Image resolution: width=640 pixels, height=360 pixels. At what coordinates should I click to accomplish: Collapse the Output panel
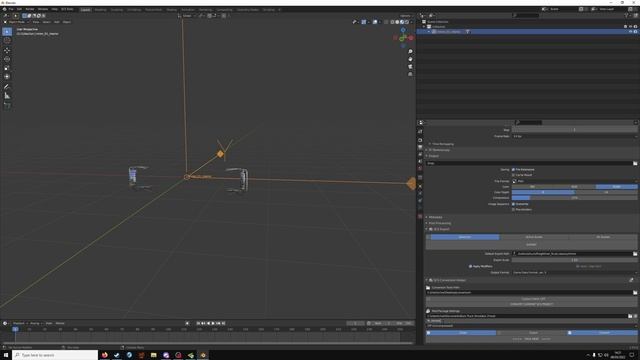432,156
